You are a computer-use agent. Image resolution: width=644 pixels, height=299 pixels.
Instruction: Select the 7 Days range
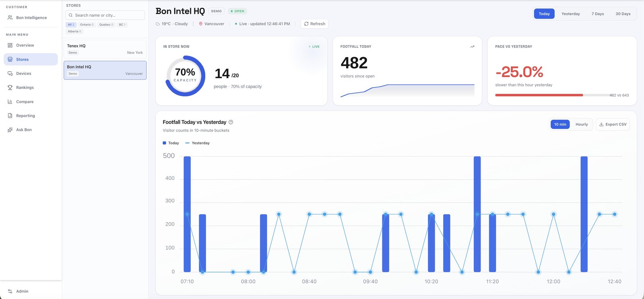[x=598, y=14]
